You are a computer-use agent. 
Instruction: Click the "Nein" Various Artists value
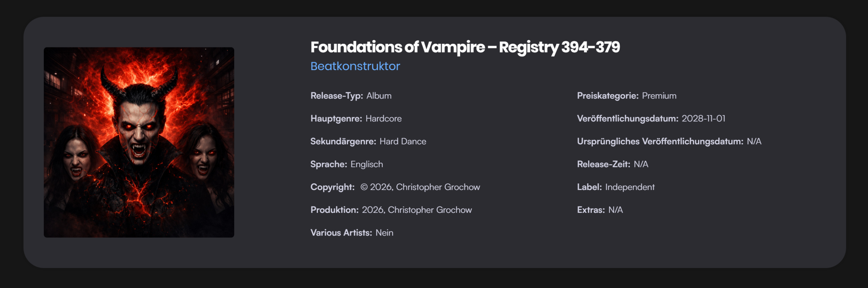(384, 233)
